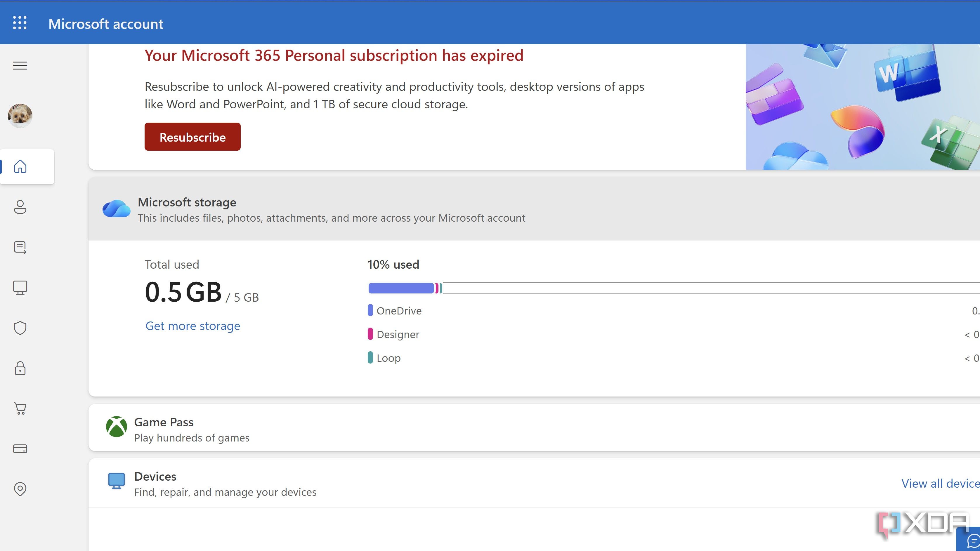Click the 0.5 GB total used value
Screen dimensions: 980x551
[183, 292]
